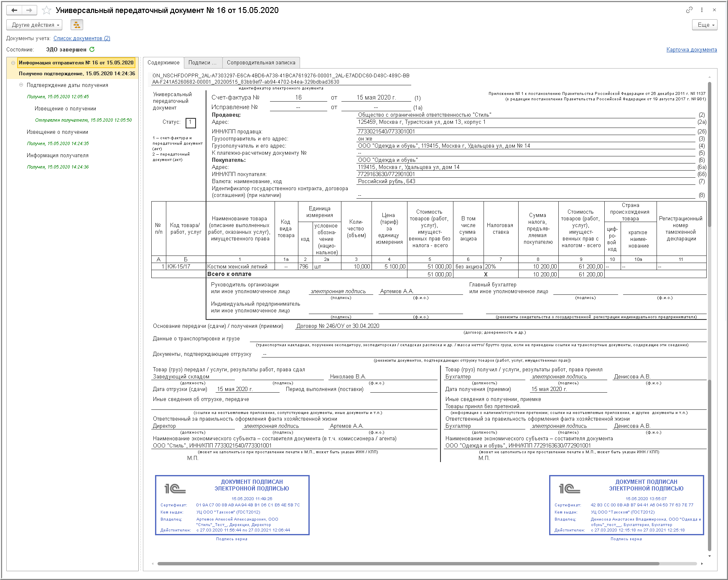Click status Получен, 15.05.2020 14:24:36
Image resolution: width=728 pixels, height=580 pixels.
(x=58, y=167)
